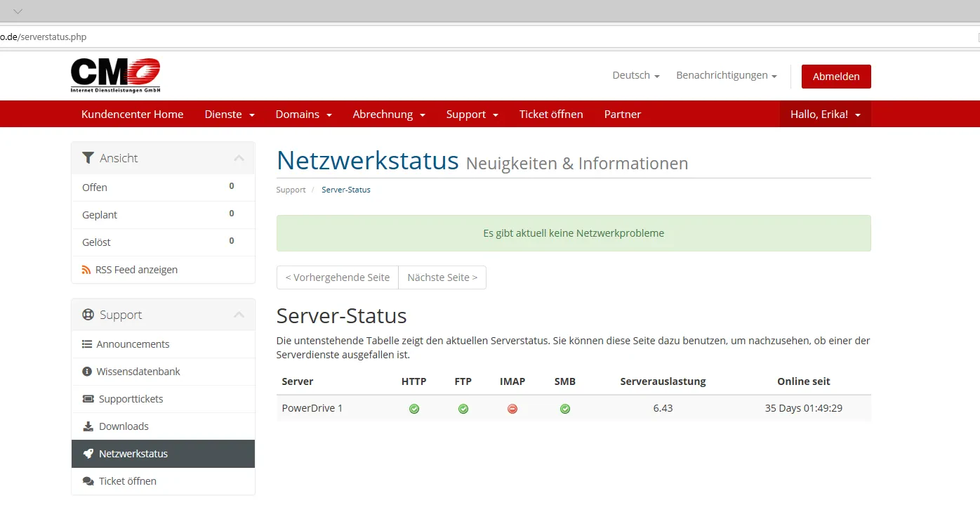Select the Geplant filter

pyautogui.click(x=163, y=215)
